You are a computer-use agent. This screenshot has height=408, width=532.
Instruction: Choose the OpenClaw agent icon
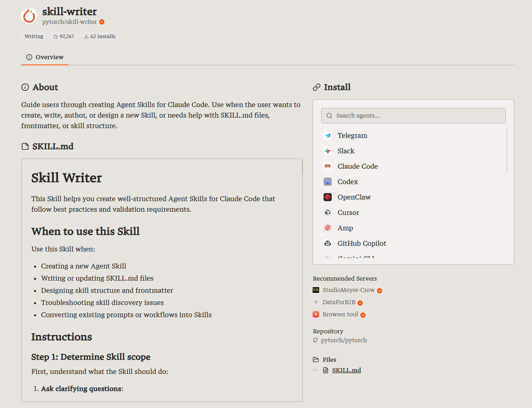click(x=328, y=197)
